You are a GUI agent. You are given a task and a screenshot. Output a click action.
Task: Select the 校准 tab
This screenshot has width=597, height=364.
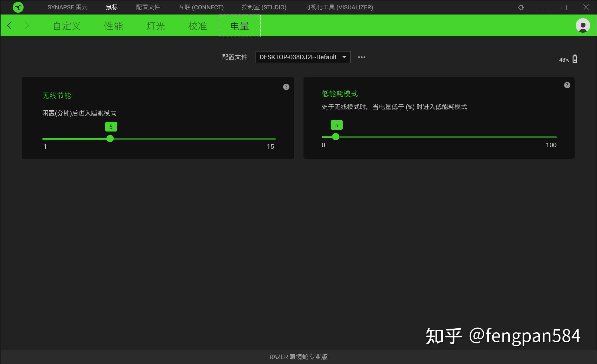197,26
